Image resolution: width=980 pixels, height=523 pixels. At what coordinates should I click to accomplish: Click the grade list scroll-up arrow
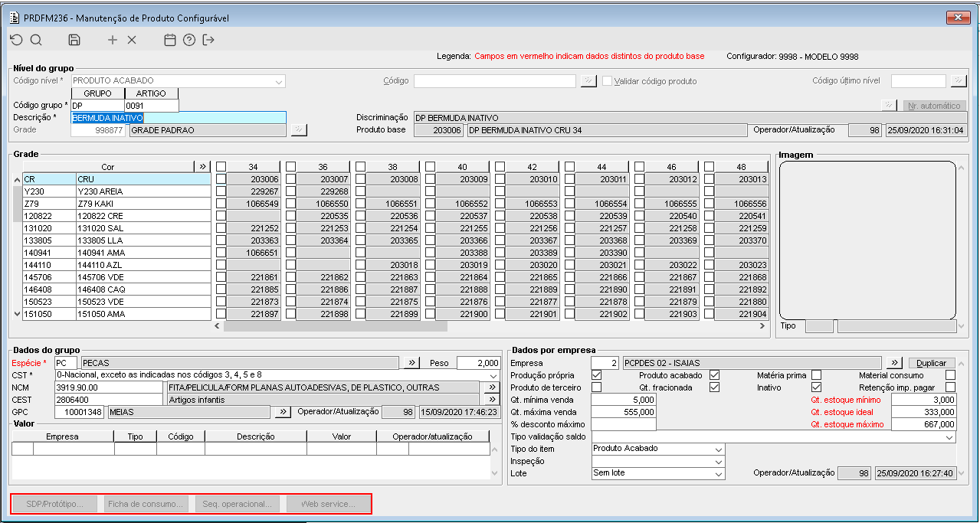17,179
